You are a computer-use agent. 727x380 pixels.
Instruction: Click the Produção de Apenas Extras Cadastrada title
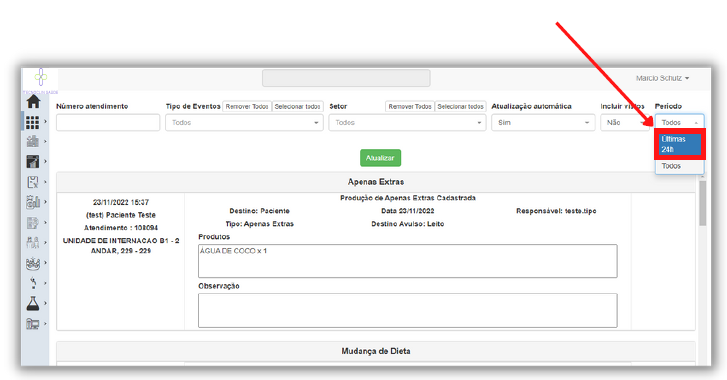(408, 198)
